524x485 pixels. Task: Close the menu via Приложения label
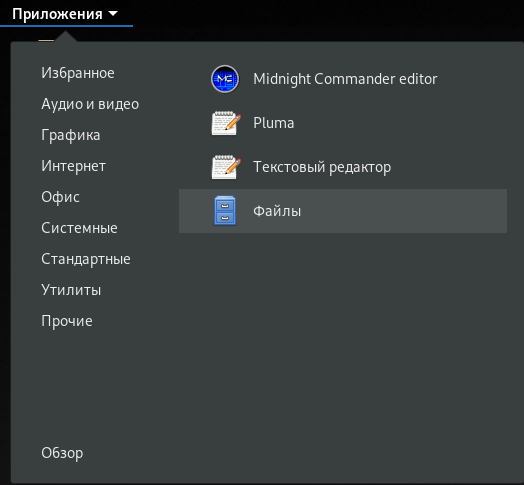click(57, 14)
